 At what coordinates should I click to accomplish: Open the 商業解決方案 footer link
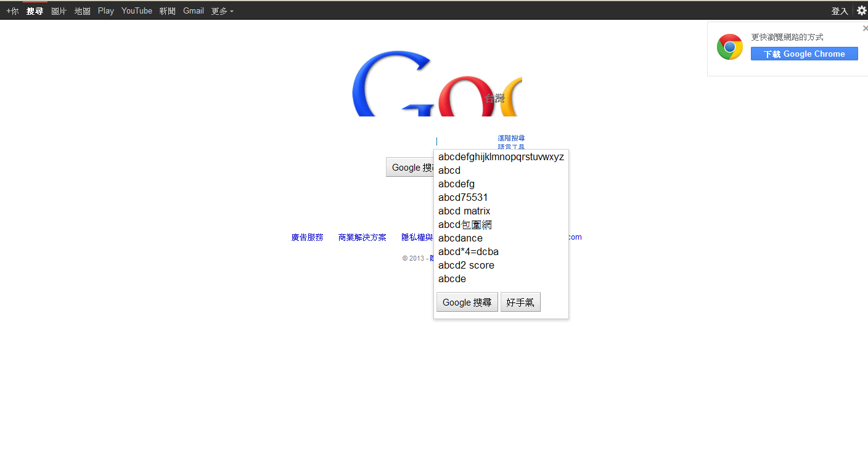coord(362,238)
